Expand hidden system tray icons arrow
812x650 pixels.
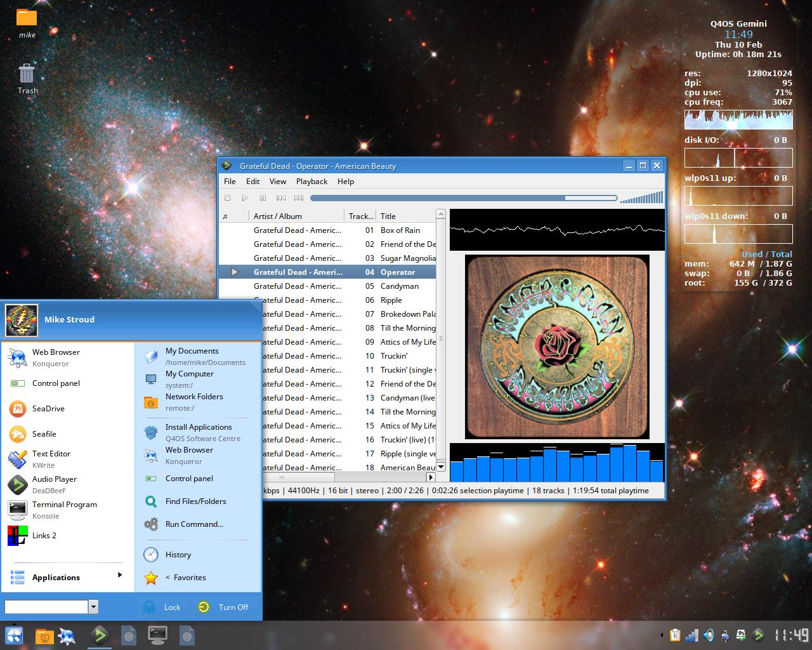(662, 635)
